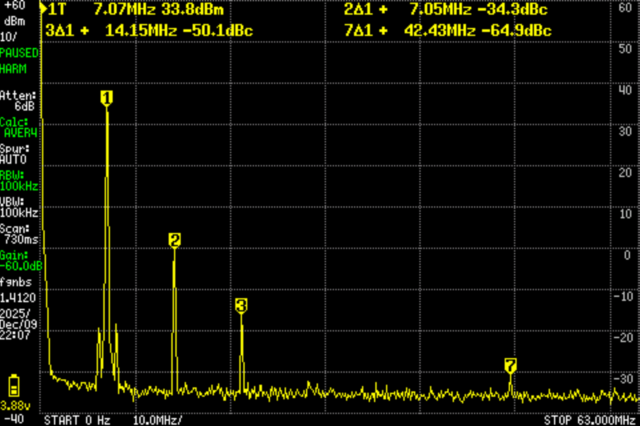Tap marker 2 on the second harmonic
The image size is (640, 426).
pos(174,240)
